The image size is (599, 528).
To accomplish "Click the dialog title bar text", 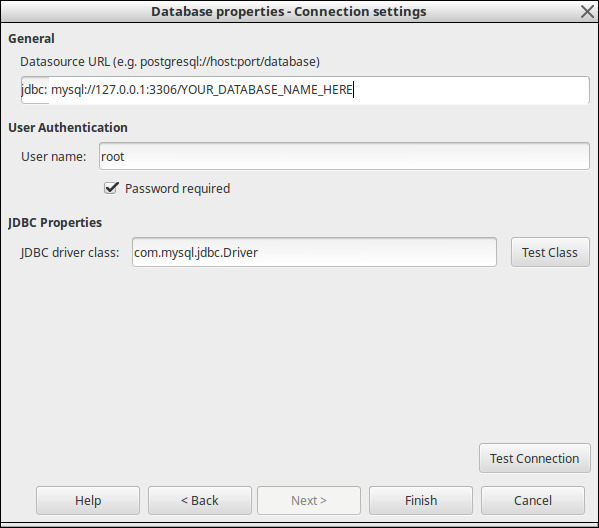I will pos(289,11).
